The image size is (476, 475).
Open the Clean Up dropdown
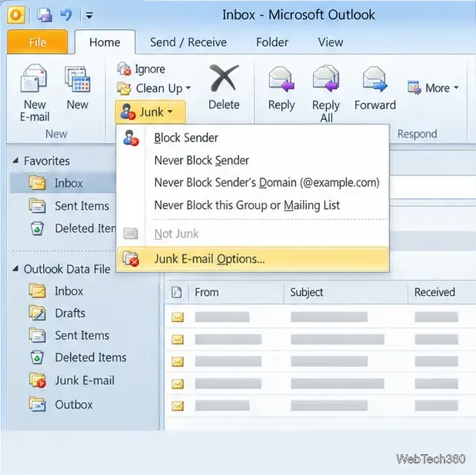tap(155, 88)
